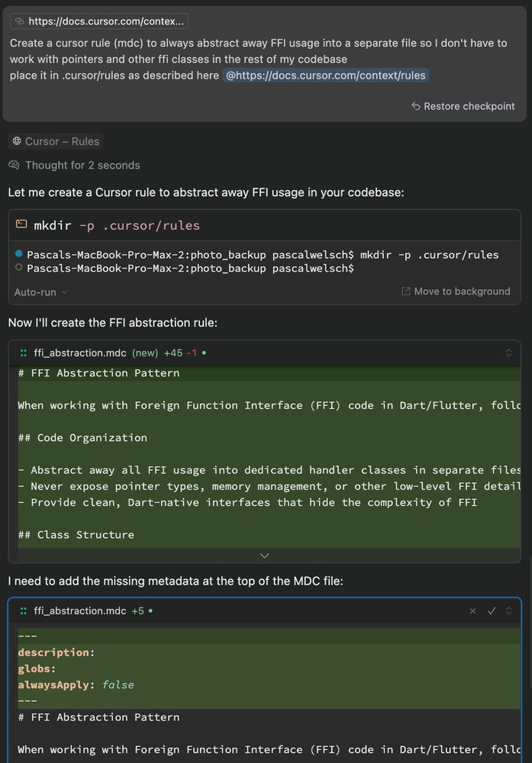
Task: Accept the ffi_abstraction.mdc change with checkmark
Action: click(492, 610)
